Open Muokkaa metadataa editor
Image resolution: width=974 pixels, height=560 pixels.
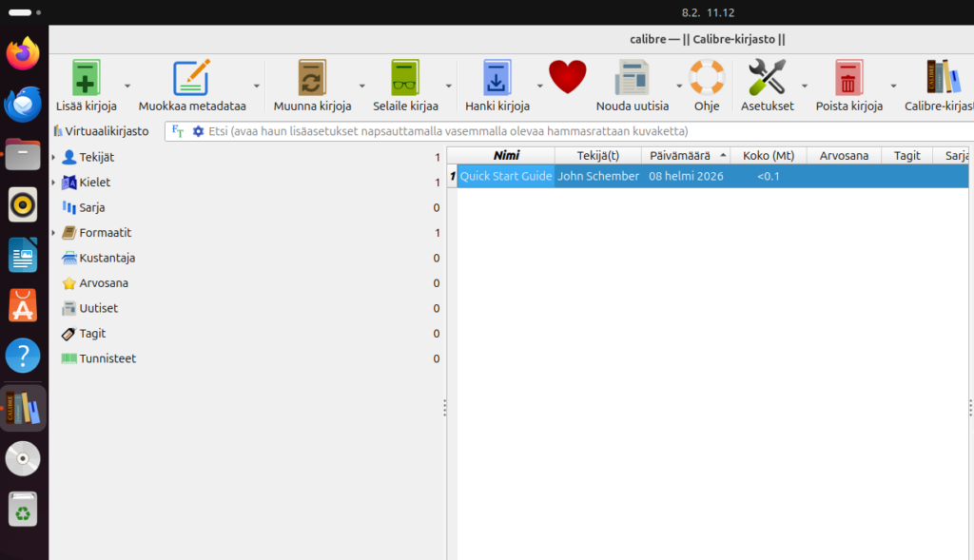coord(191,78)
